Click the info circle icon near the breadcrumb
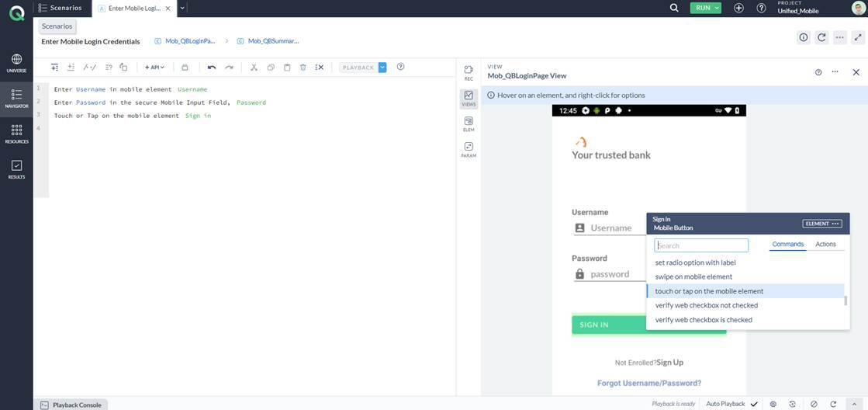Screen dimensions: 868x410 [x=804, y=38]
